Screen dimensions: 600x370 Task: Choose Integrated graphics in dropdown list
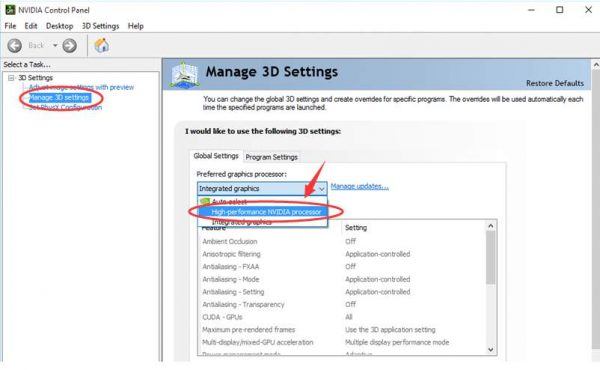pyautogui.click(x=262, y=222)
